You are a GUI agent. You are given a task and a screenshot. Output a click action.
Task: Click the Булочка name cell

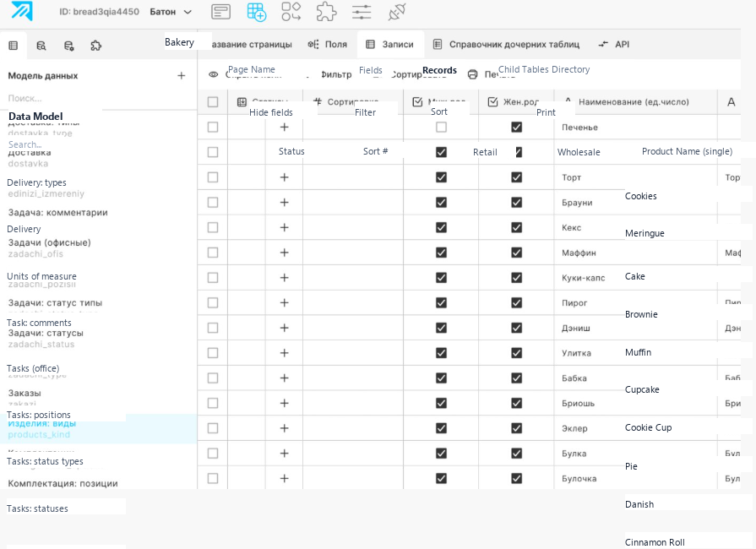pos(636,478)
